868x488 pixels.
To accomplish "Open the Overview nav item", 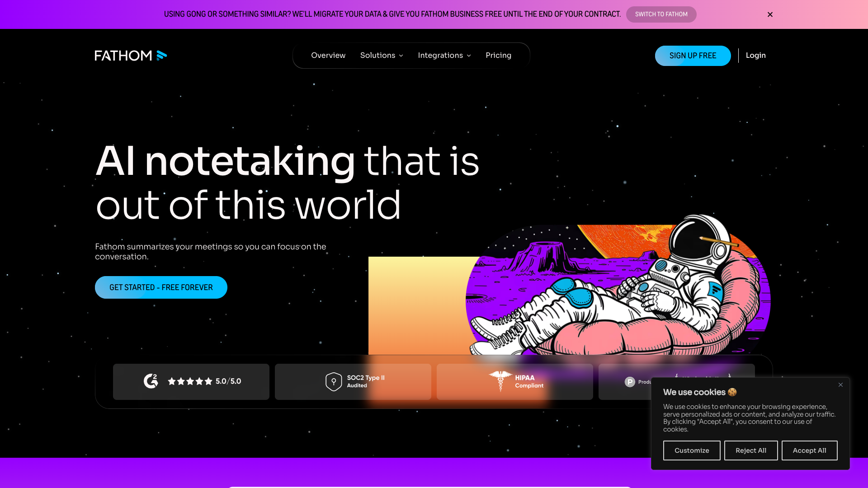I will [x=328, y=56].
